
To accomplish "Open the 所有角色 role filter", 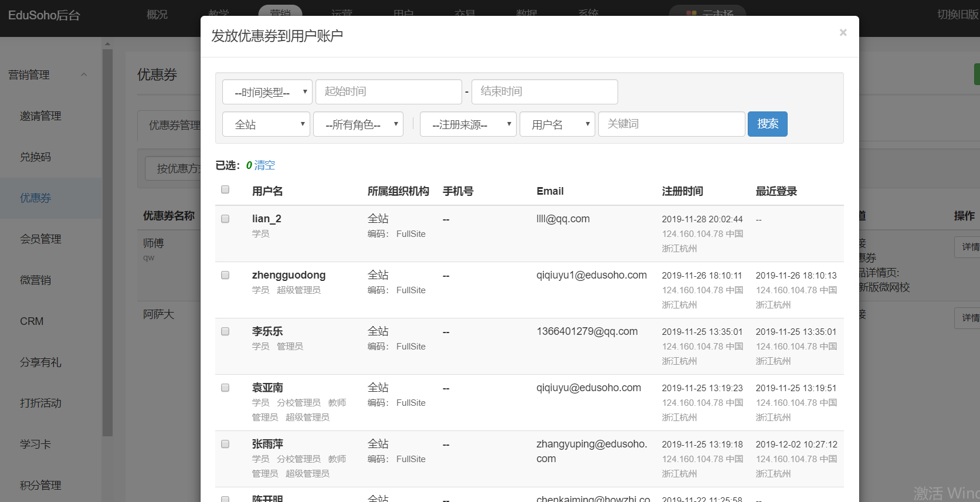I will coord(358,124).
